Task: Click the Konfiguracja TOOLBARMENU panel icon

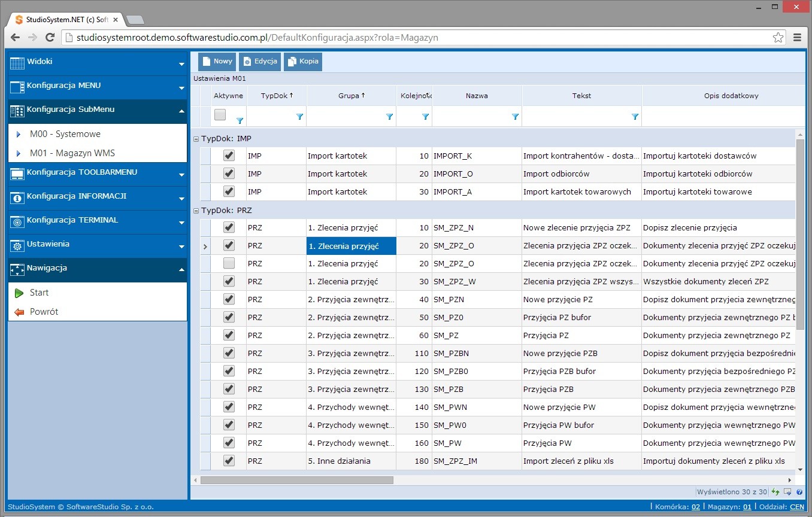Action: pyautogui.click(x=17, y=173)
